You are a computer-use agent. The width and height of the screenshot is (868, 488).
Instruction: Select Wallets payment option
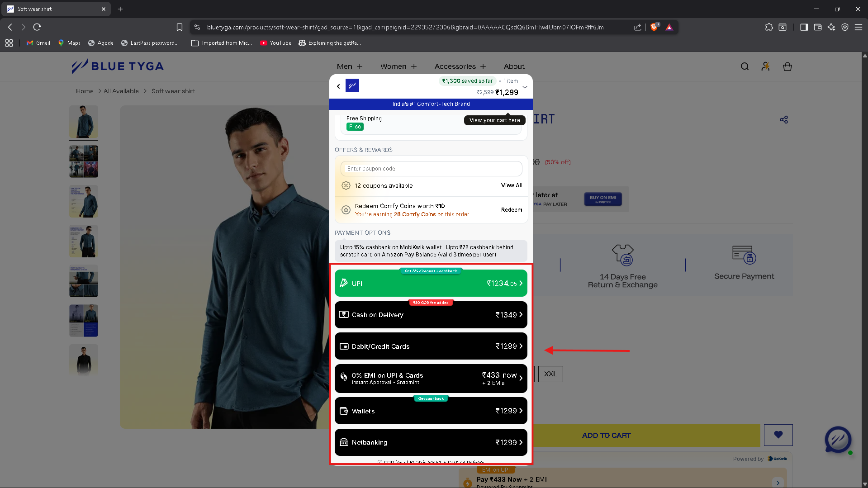(431, 411)
